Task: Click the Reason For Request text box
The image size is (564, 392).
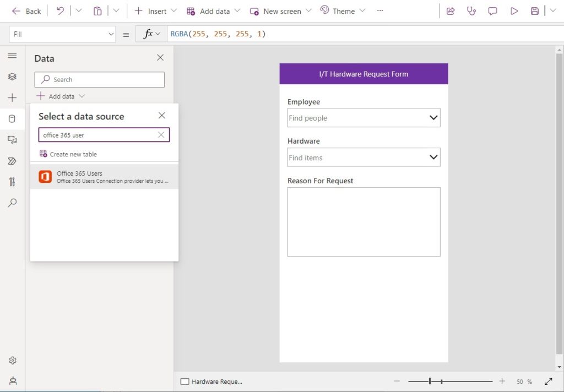Action: (x=364, y=222)
